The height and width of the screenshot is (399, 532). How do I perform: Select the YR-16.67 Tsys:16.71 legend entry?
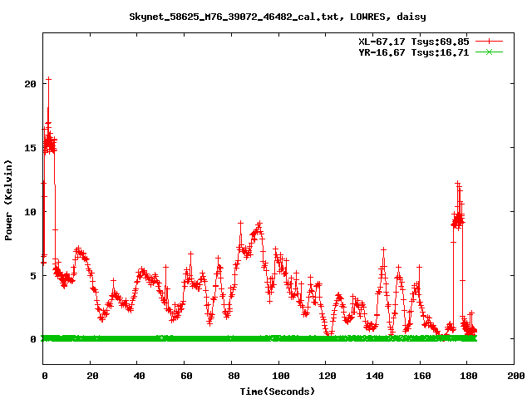coord(414,52)
